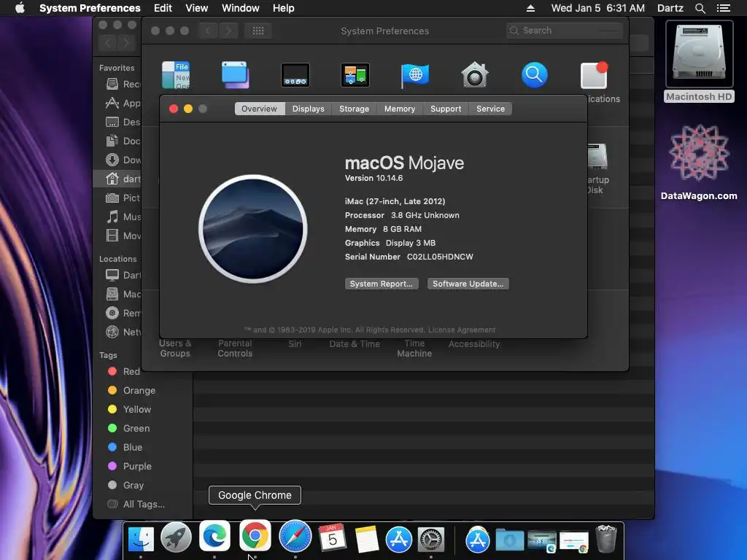Screen dimensions: 747x560
Task: Open Safari from the Dock
Action: (295, 537)
